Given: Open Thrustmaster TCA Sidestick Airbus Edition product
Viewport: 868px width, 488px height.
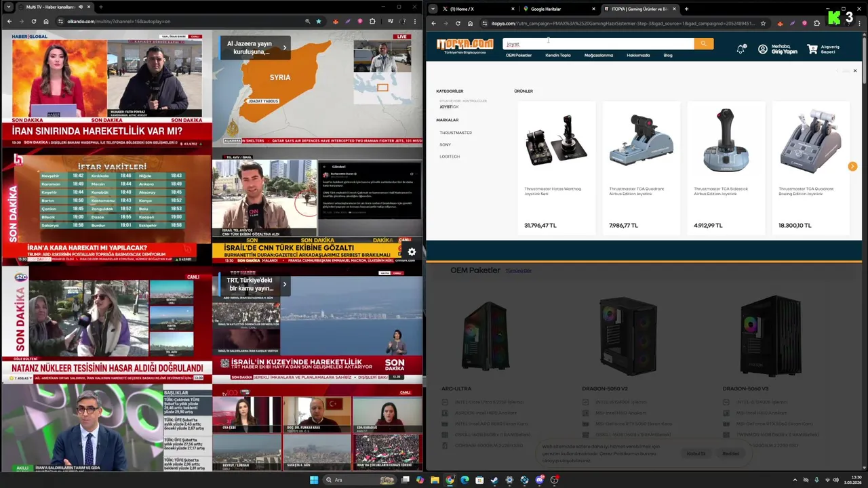Looking at the screenshot, I should [x=726, y=168].
